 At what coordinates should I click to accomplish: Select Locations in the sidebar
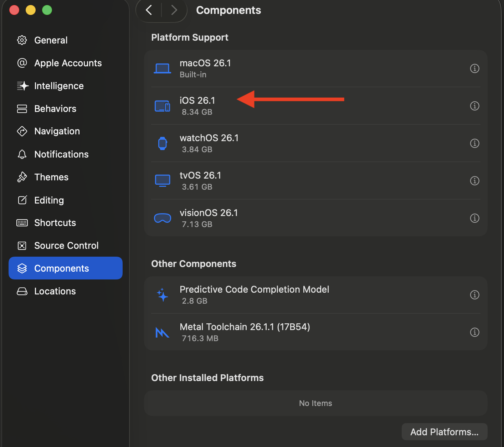(x=55, y=291)
